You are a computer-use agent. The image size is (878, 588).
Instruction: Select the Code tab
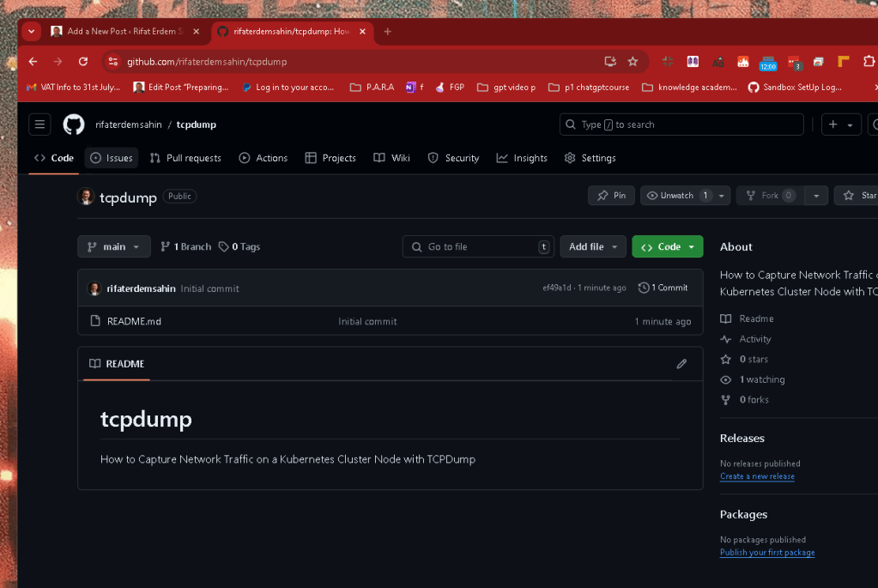click(x=54, y=158)
